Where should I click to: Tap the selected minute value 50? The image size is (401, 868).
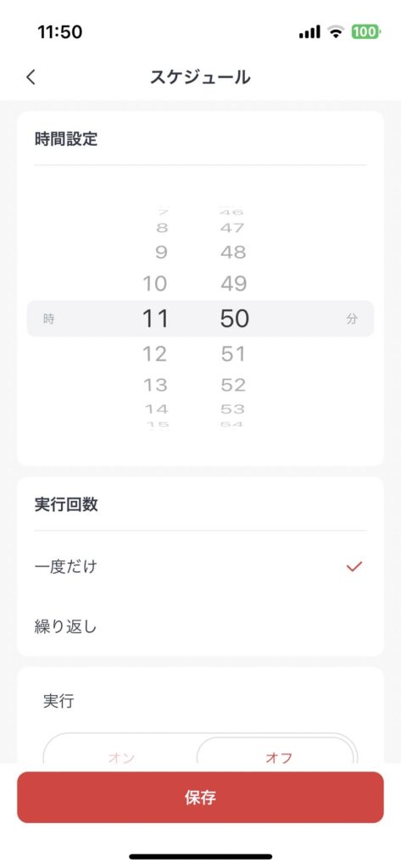pyautogui.click(x=234, y=319)
